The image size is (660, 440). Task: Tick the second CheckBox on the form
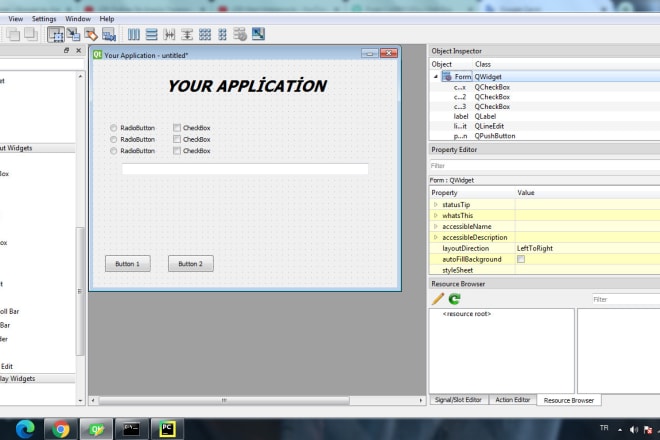coord(177,139)
